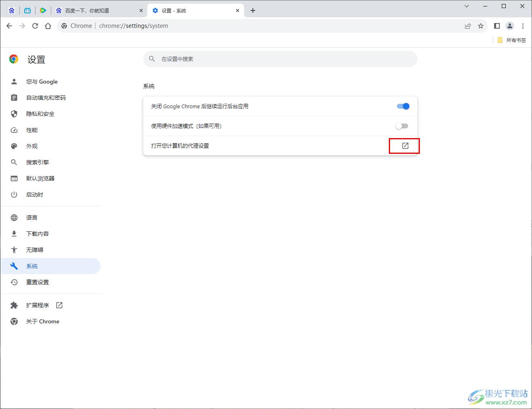532x409 pixels.
Task: Toggle the browser side panel
Action: click(x=497, y=26)
